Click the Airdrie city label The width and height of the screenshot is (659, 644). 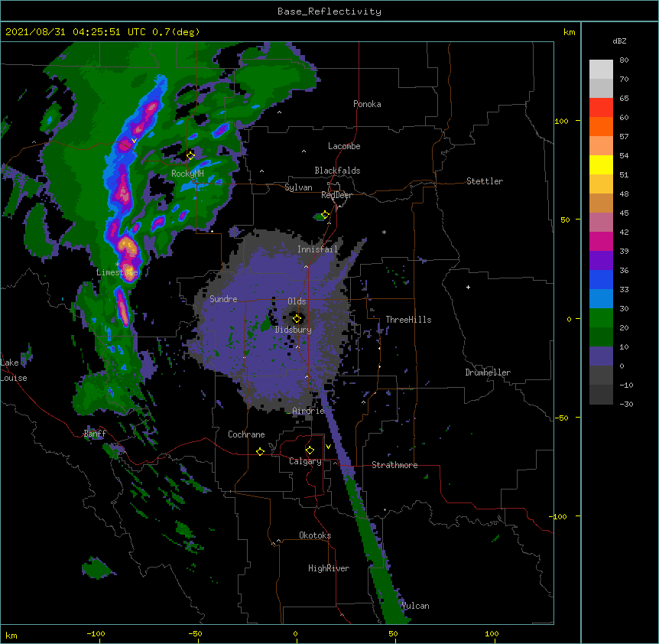(x=308, y=411)
